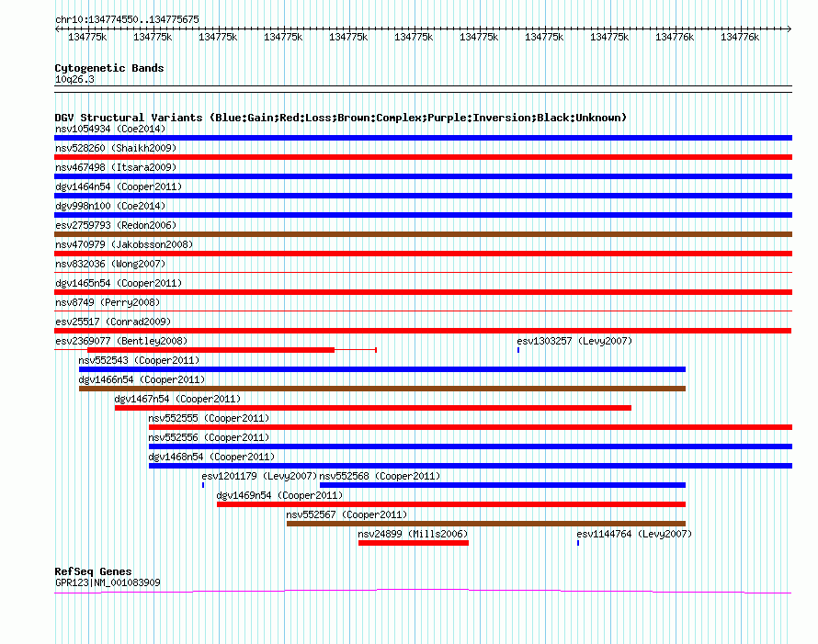818x644 pixels.
Task: Select esv1144764 (Levy2007) label
Action: [x=634, y=534]
